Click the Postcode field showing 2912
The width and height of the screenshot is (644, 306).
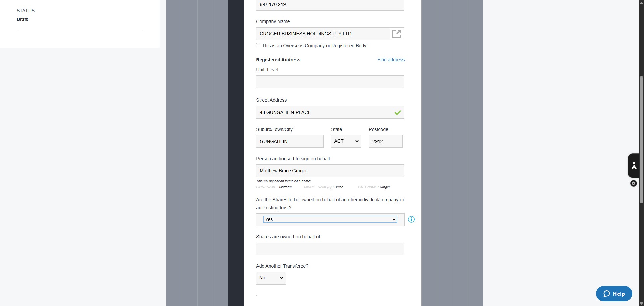click(386, 141)
